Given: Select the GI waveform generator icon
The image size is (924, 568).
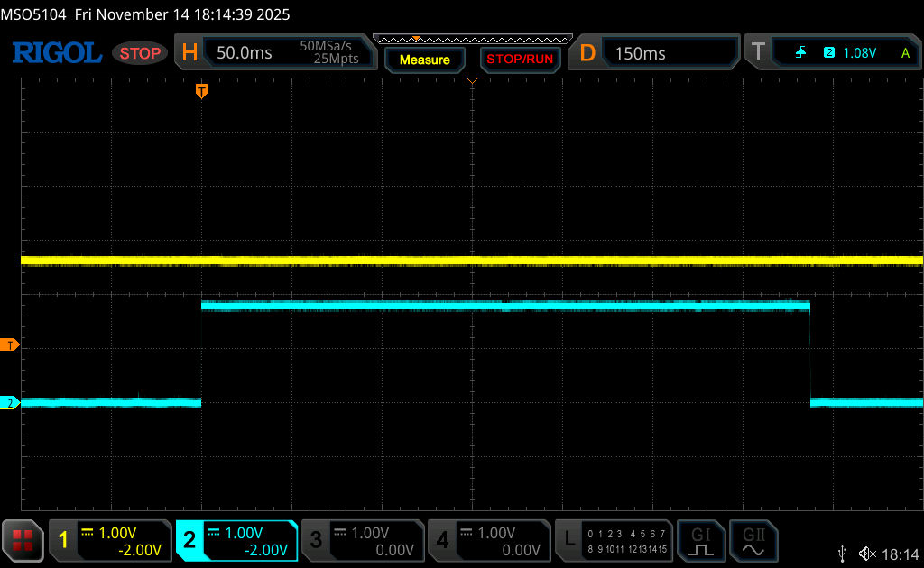Looking at the screenshot, I should coord(701,540).
